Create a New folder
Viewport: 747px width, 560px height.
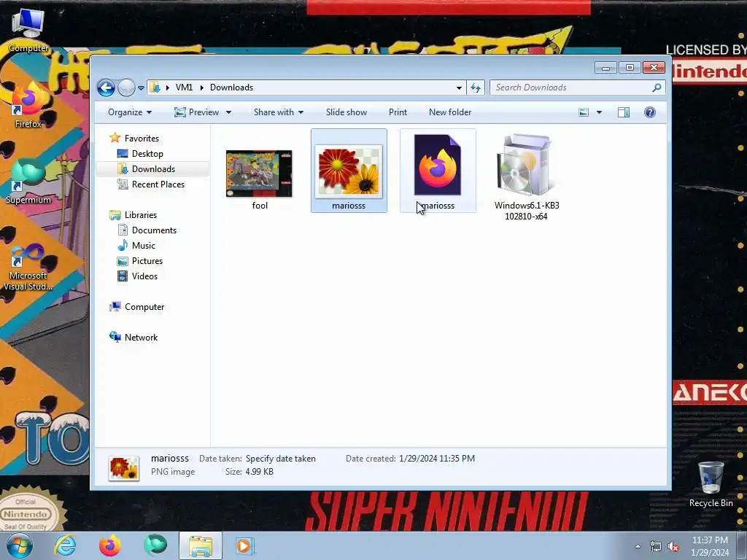449,112
